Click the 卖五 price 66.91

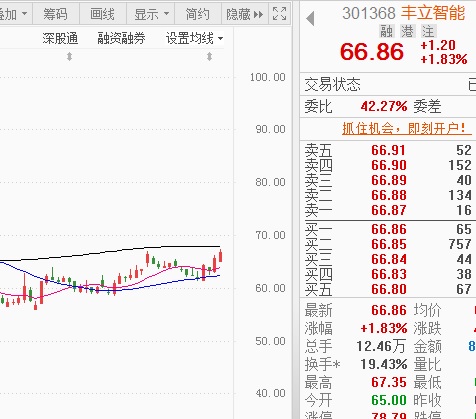pos(389,150)
